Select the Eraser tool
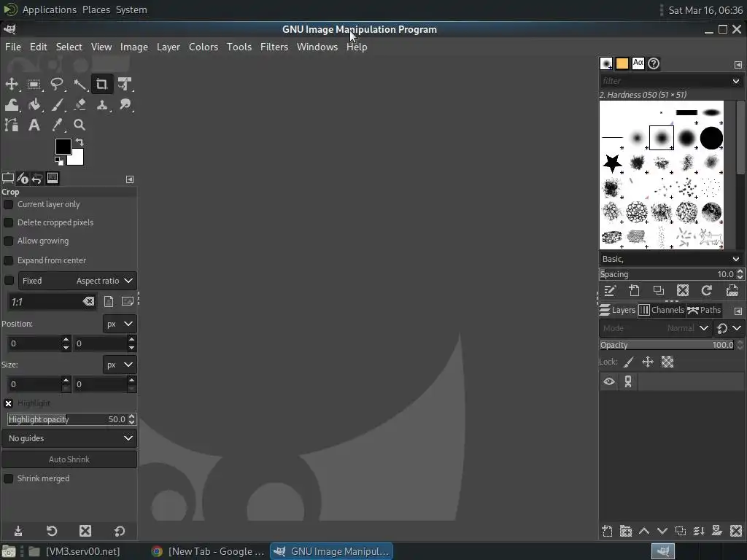Image resolution: width=747 pixels, height=560 pixels. 80,105
